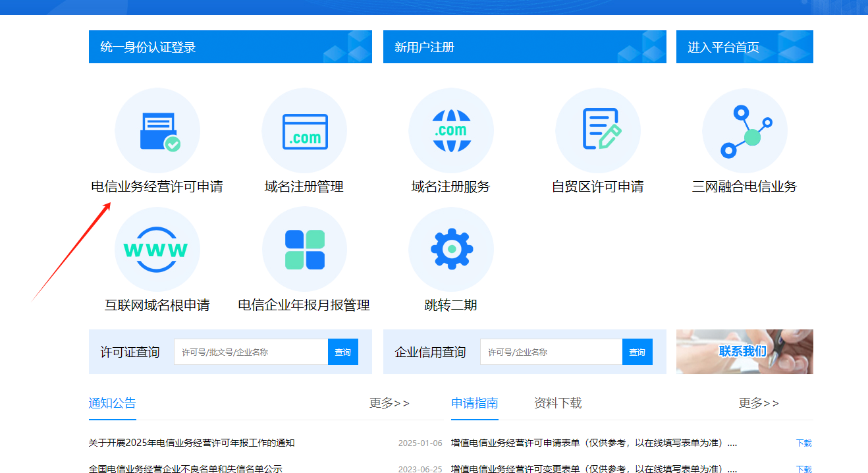Open 增值电信业务经营许可申请表单 link
Image resolution: width=868 pixels, height=473 pixels.
pos(594,443)
